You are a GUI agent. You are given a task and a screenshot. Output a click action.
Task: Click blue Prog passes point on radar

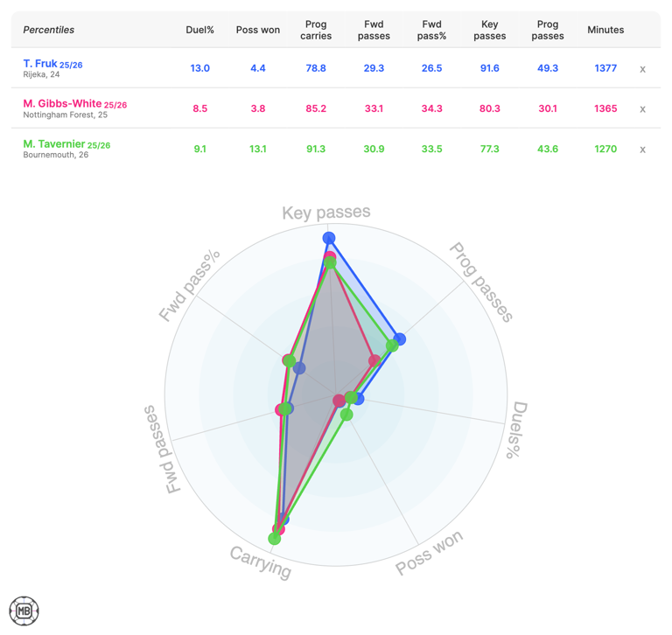[x=399, y=338]
